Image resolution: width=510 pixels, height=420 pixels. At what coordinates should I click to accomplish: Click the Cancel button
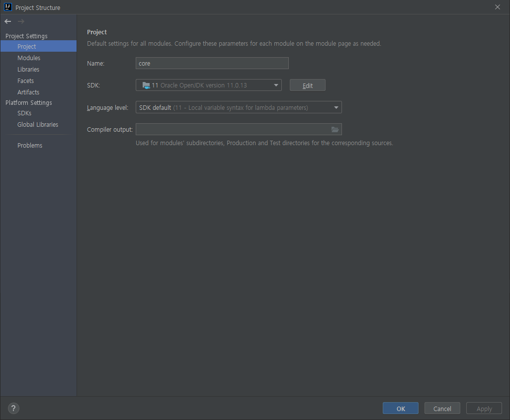tap(442, 409)
